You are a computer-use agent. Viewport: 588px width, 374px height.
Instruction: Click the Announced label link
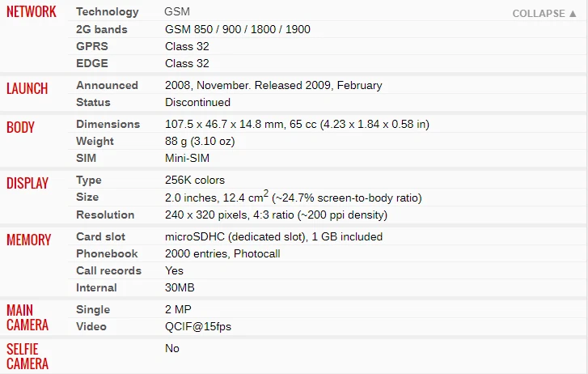pyautogui.click(x=107, y=85)
